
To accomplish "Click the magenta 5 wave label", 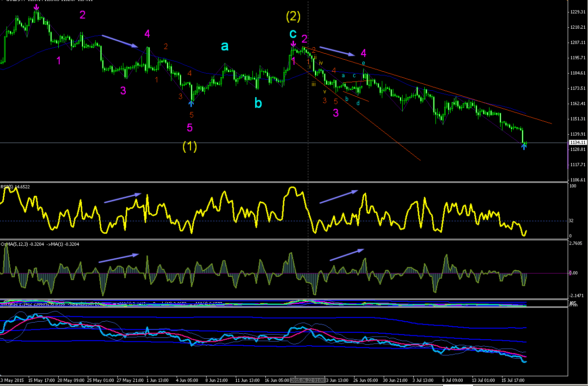I will coord(190,127).
